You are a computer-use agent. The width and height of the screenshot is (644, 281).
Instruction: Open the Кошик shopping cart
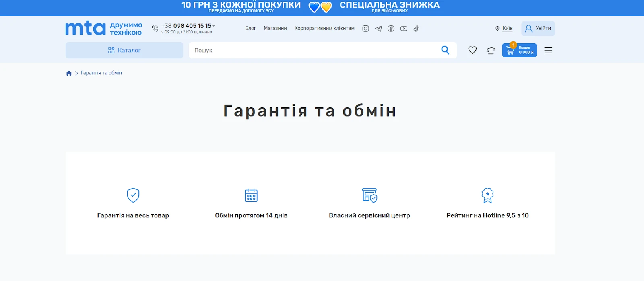pos(519,50)
